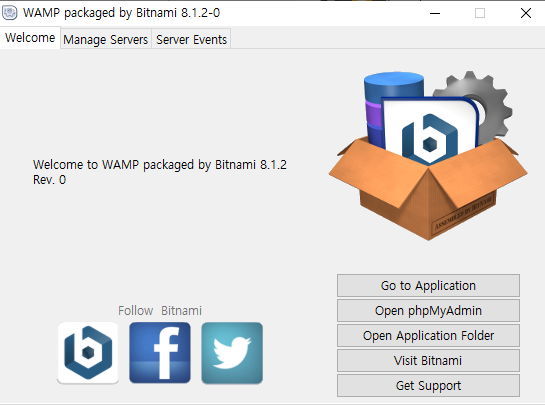Switch to the Manage Servers tab
Image resolution: width=545 pixels, height=405 pixels.
click(x=106, y=39)
